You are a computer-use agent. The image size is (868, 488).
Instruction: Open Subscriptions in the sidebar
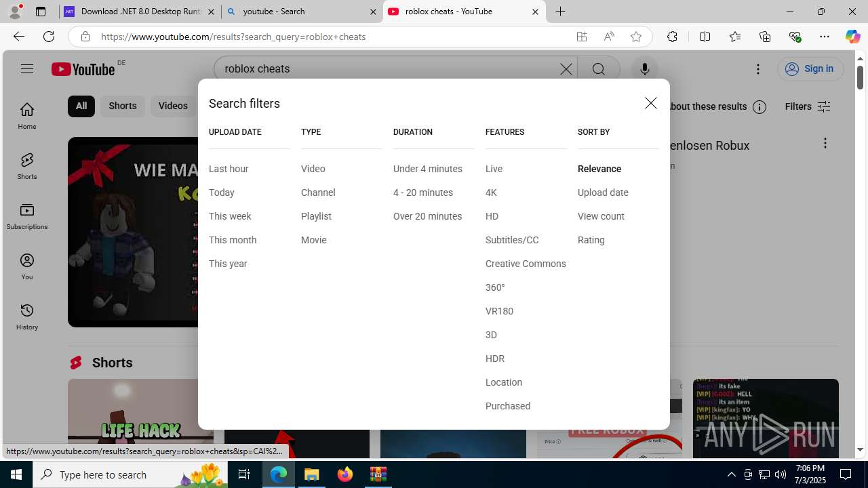coord(27,216)
